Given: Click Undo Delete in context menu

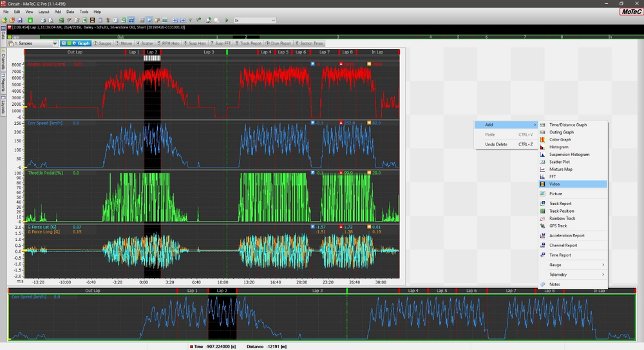Looking at the screenshot, I should [x=506, y=144].
